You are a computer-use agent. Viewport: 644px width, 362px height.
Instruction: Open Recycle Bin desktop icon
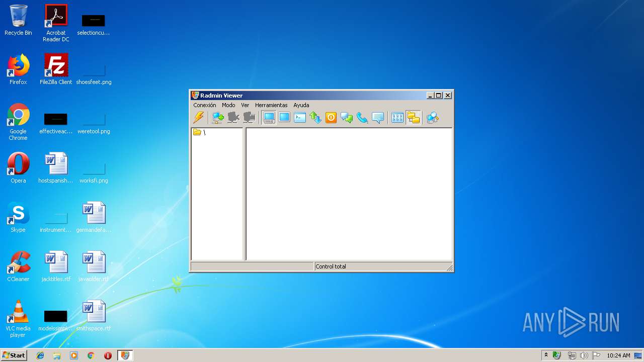coord(18,21)
